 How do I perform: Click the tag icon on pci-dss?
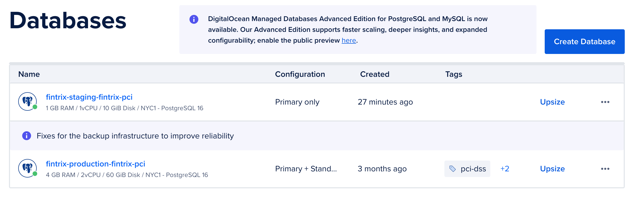pyautogui.click(x=453, y=169)
